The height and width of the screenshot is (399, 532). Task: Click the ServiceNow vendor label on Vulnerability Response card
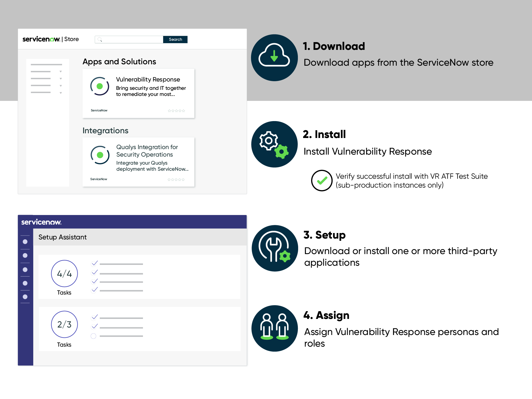(x=99, y=110)
